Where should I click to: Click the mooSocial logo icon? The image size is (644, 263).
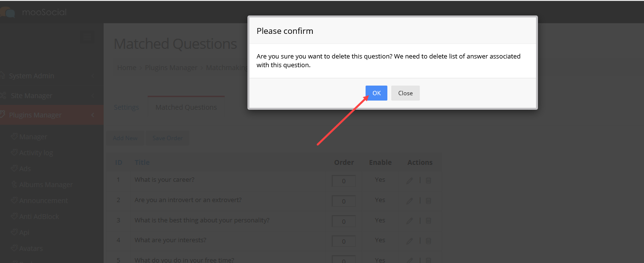pyautogui.click(x=8, y=12)
